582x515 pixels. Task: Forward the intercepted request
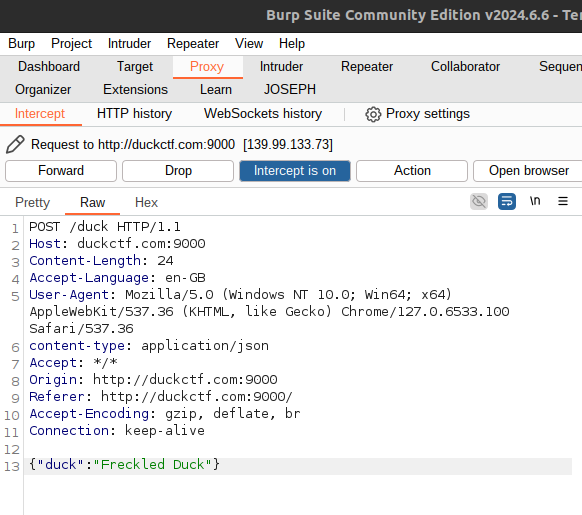click(61, 171)
